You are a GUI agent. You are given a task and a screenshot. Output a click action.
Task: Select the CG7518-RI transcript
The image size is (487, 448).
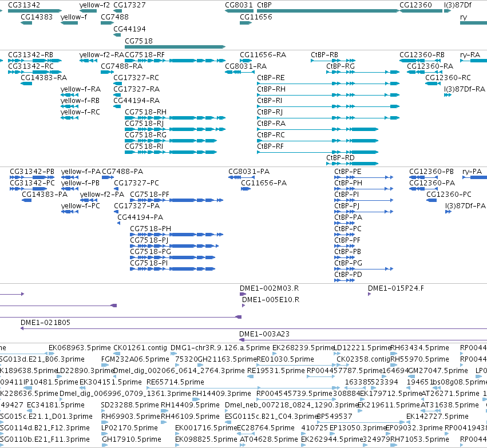click(x=171, y=152)
